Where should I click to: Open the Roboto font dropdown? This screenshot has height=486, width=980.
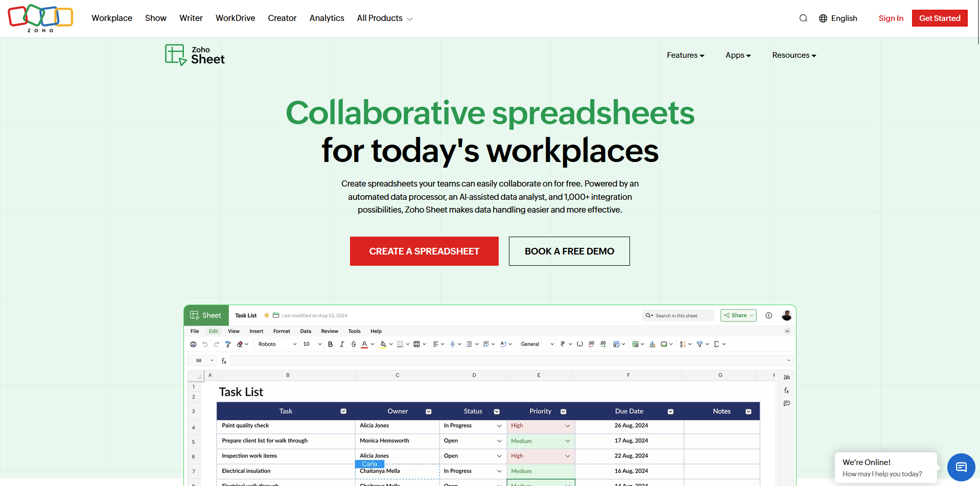click(277, 344)
